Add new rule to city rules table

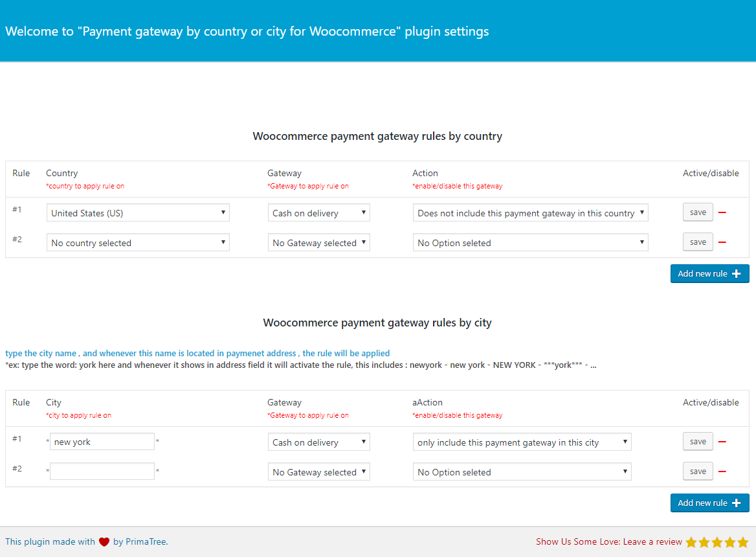(709, 503)
